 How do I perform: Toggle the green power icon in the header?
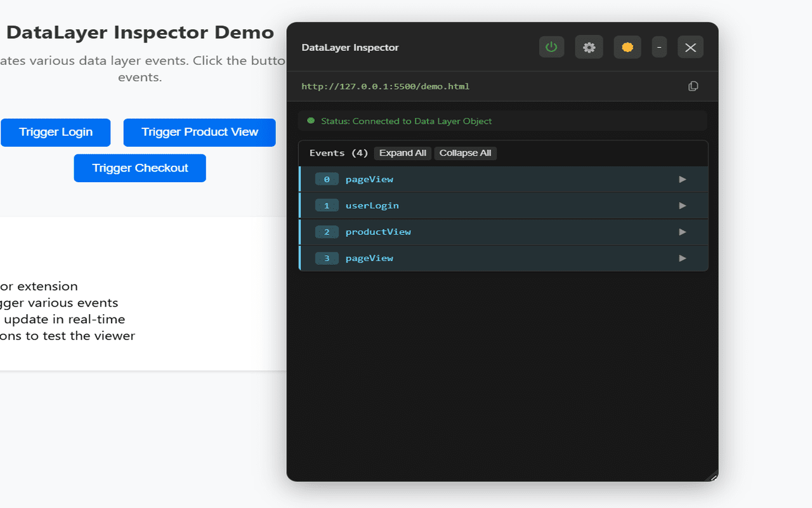(x=551, y=46)
